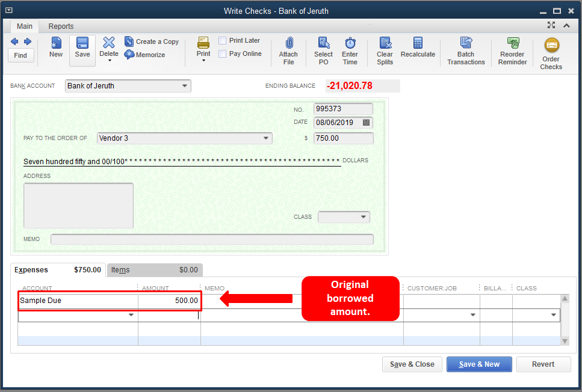Click the check Memo field

212,239
